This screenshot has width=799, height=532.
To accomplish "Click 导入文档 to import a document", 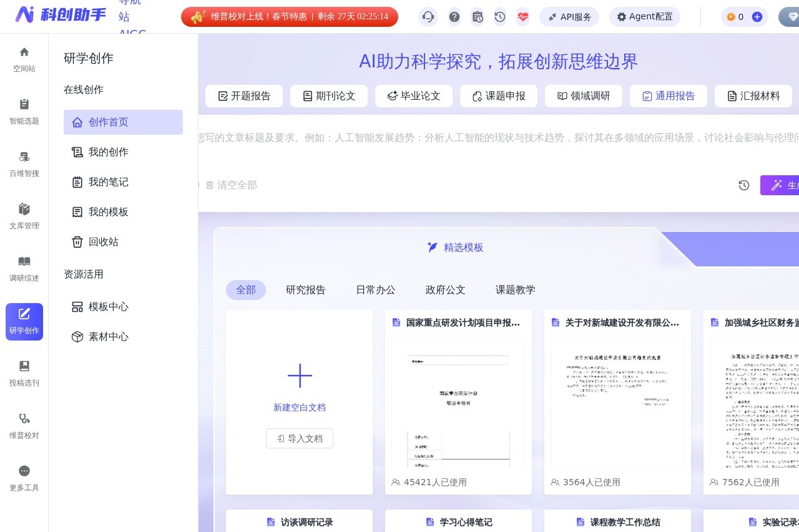I will (300, 438).
